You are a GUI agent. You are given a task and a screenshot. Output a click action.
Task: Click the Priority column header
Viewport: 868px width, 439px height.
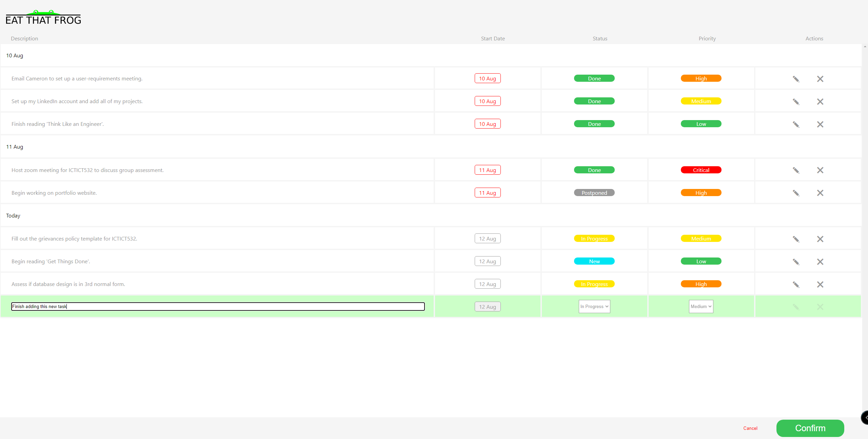point(707,38)
